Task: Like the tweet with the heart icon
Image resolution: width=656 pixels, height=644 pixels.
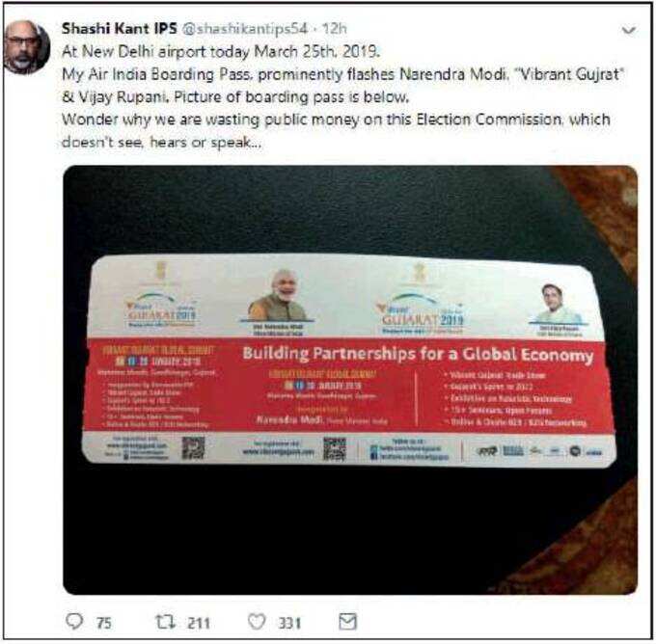Action: (257, 622)
